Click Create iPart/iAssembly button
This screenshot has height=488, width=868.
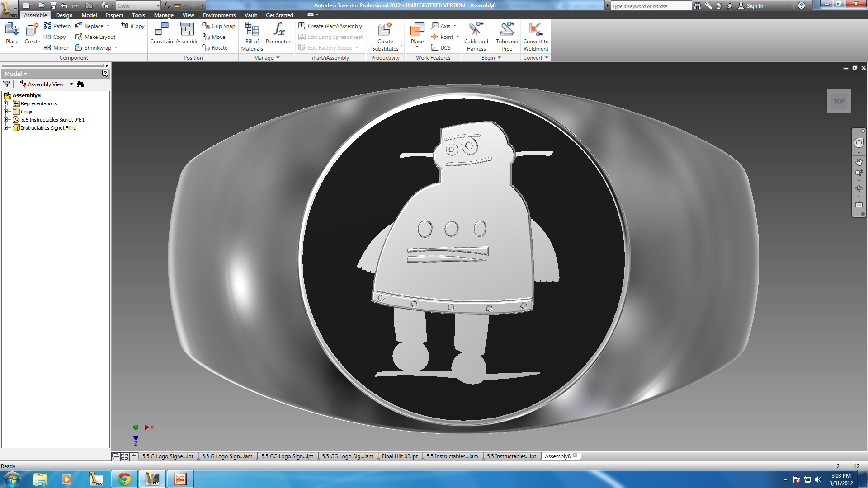(330, 26)
